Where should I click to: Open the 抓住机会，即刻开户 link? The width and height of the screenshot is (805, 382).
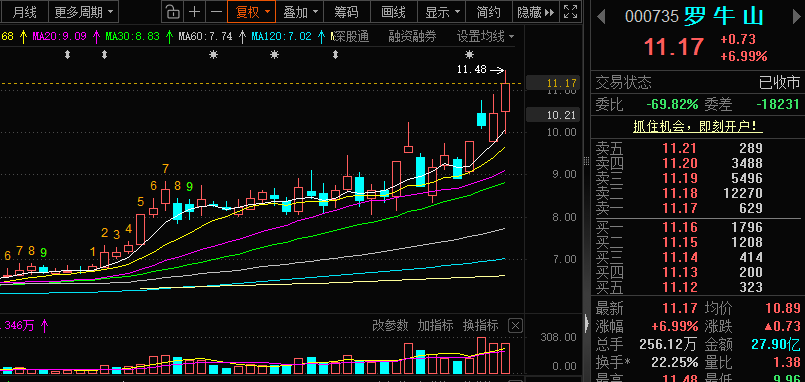pos(697,127)
